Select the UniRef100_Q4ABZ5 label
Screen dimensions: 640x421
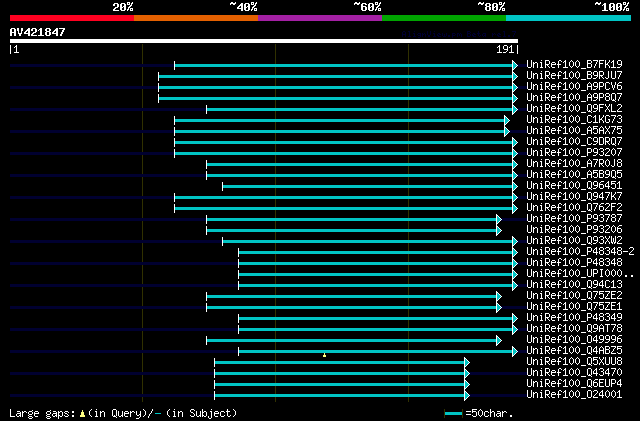pyautogui.click(x=574, y=351)
